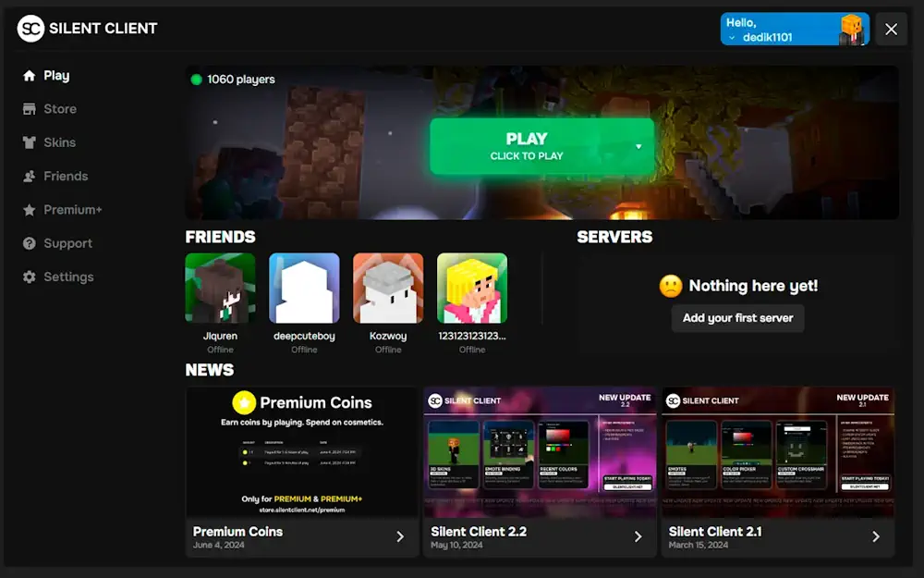The height and width of the screenshot is (578, 924).
Task: Close the launcher with the X button
Action: coord(891,29)
